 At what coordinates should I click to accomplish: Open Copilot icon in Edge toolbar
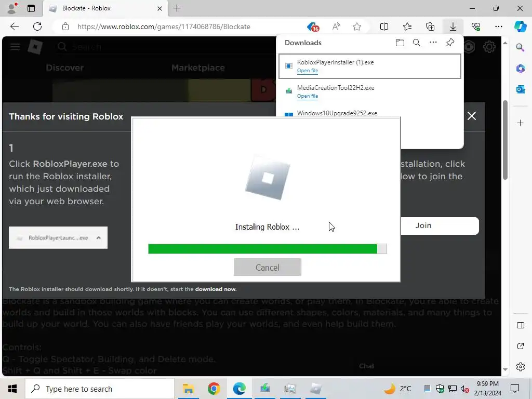click(x=520, y=26)
